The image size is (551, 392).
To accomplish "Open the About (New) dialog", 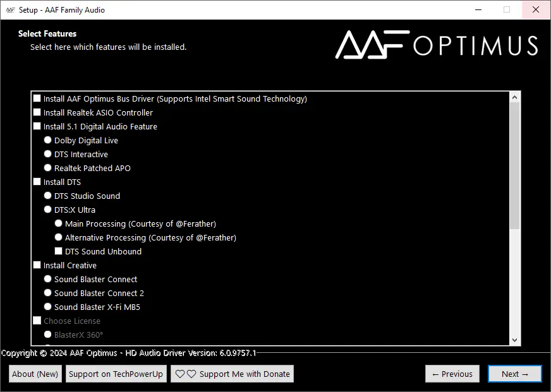I will [x=35, y=374].
